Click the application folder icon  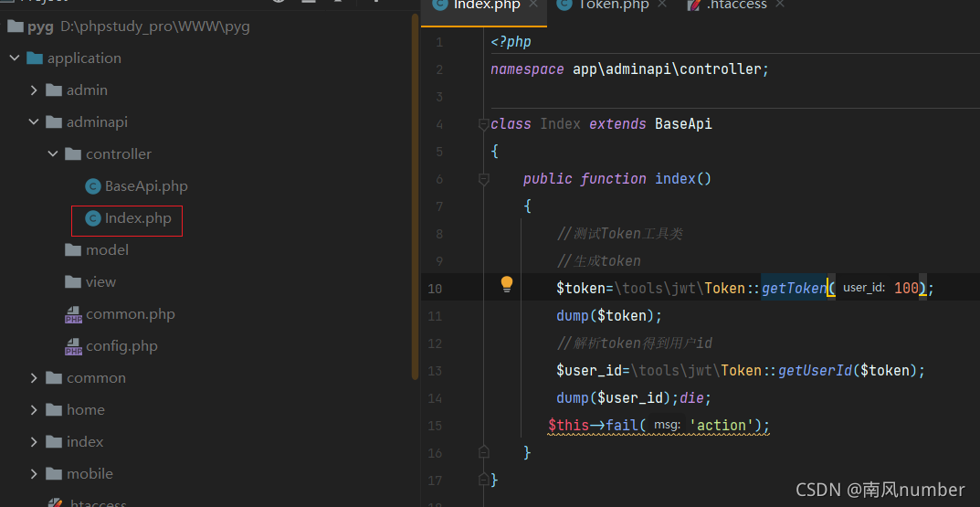pyautogui.click(x=35, y=58)
